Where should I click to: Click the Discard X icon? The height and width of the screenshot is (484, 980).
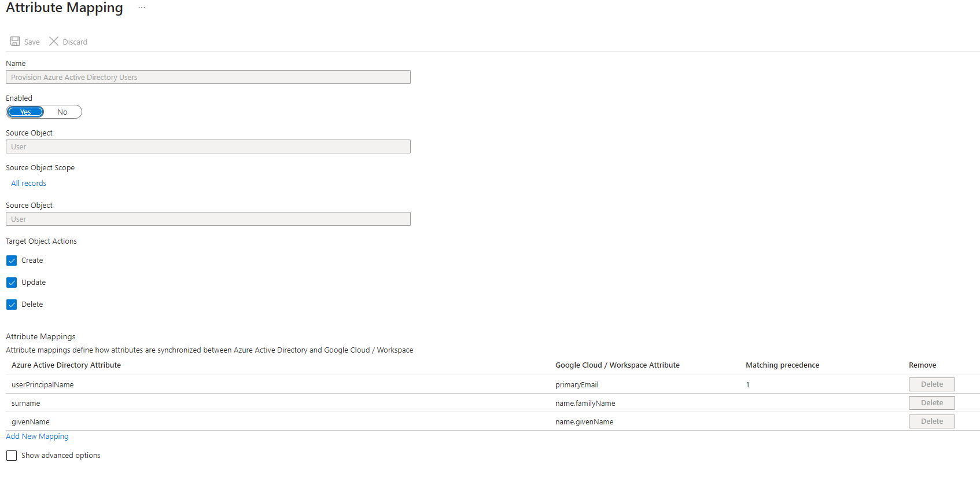[54, 41]
